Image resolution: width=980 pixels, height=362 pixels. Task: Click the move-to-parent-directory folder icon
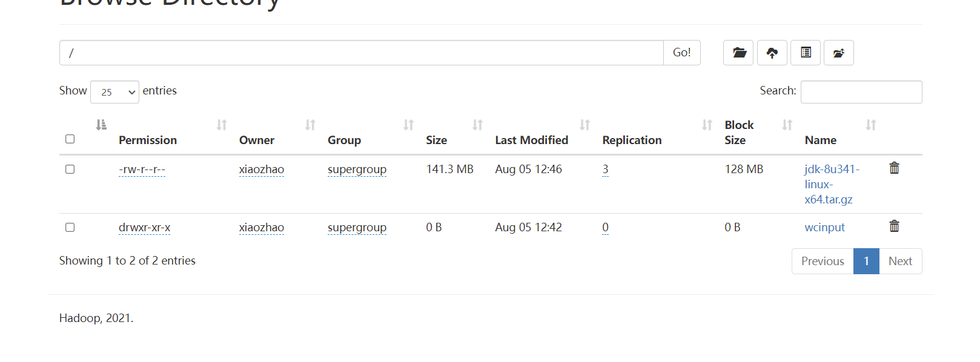(x=838, y=53)
